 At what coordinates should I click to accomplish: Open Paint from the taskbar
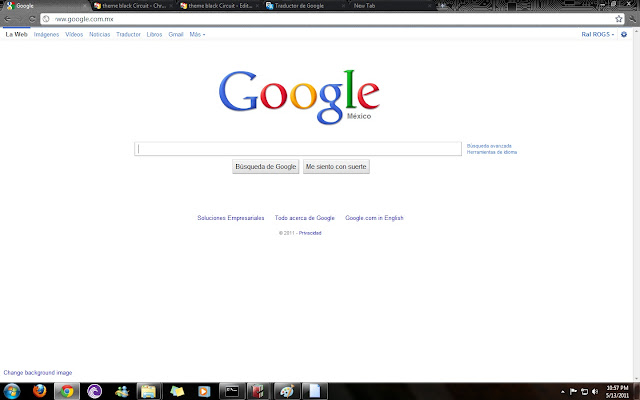[x=287, y=391]
